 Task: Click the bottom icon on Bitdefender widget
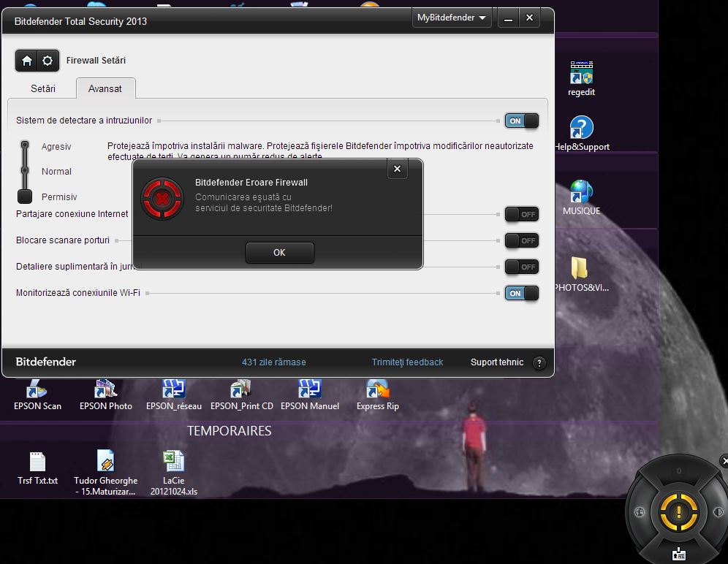point(679,553)
